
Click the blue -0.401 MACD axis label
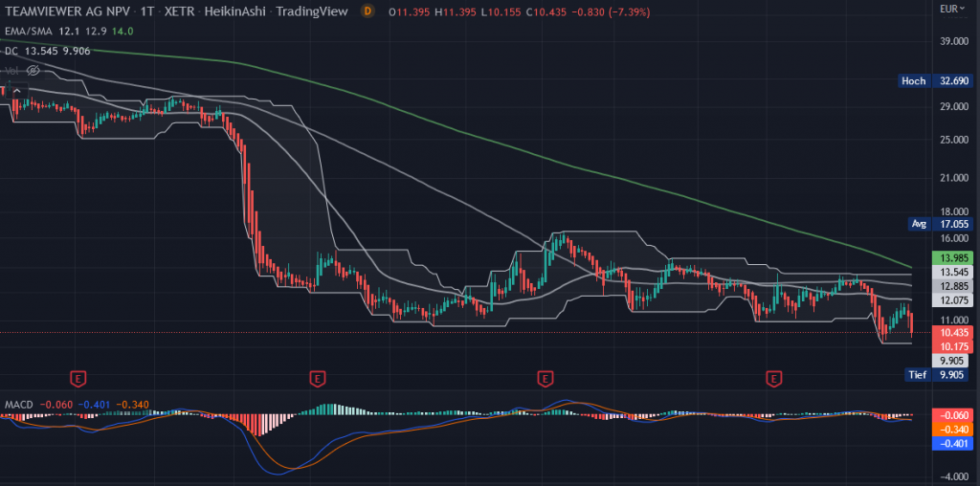click(x=953, y=444)
